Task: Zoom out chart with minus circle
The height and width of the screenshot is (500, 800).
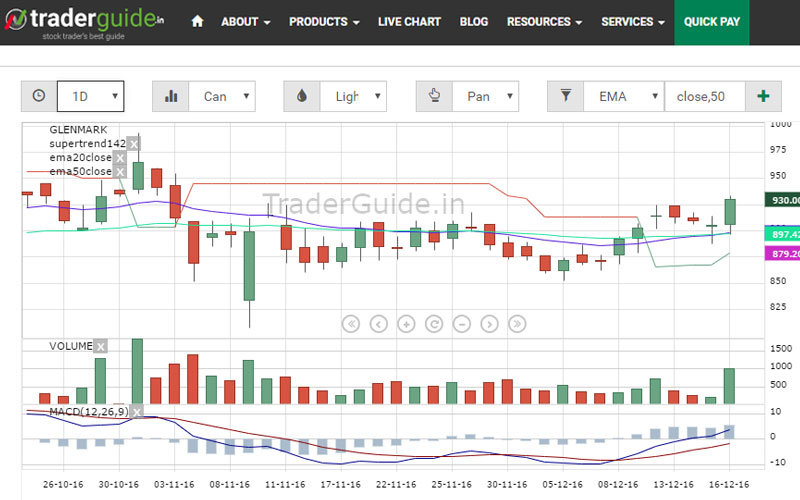Action: pos(462,324)
